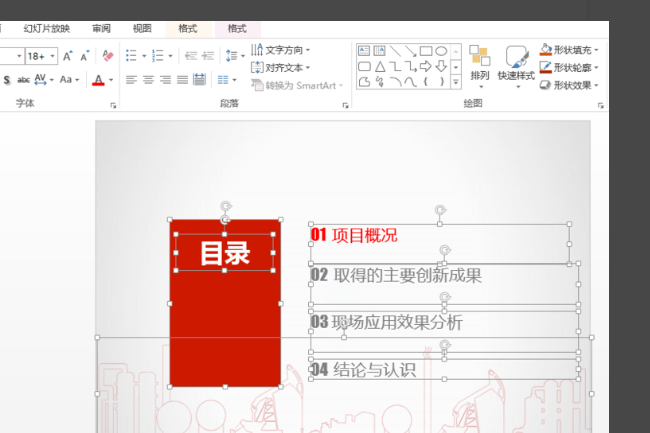
Task: Apply the red font color swatch
Action: (98, 80)
